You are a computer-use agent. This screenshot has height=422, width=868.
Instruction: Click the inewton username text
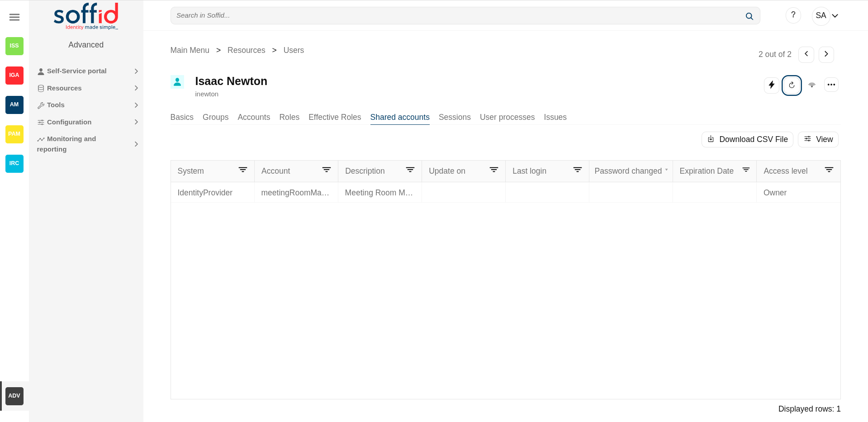[x=207, y=94]
